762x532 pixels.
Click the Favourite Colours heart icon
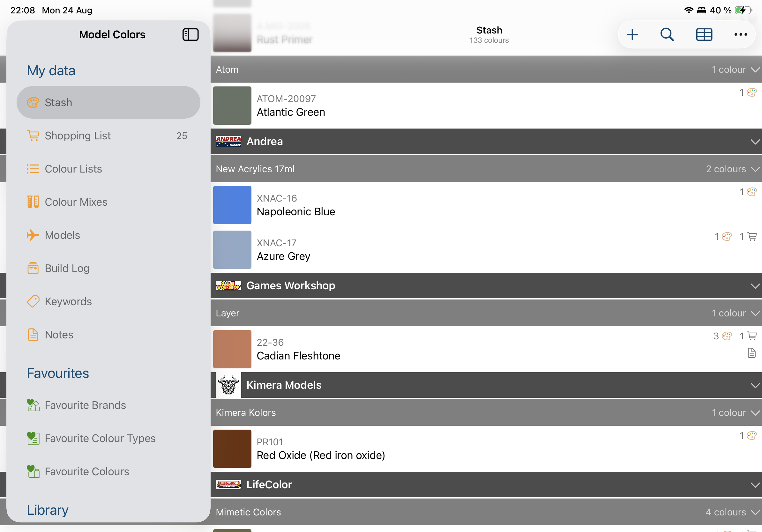[33, 471]
